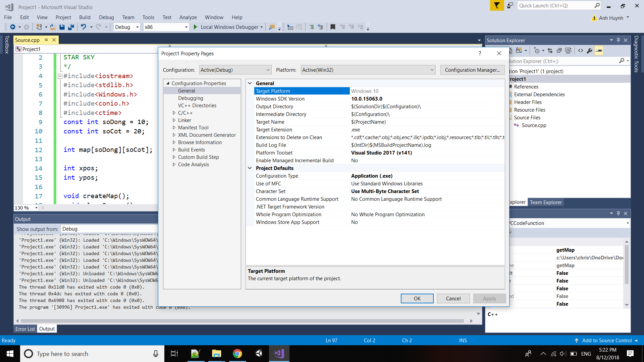The height and width of the screenshot is (362, 644).
Task: Start Local Windows Debugger with green arrow
Action: (x=196, y=27)
